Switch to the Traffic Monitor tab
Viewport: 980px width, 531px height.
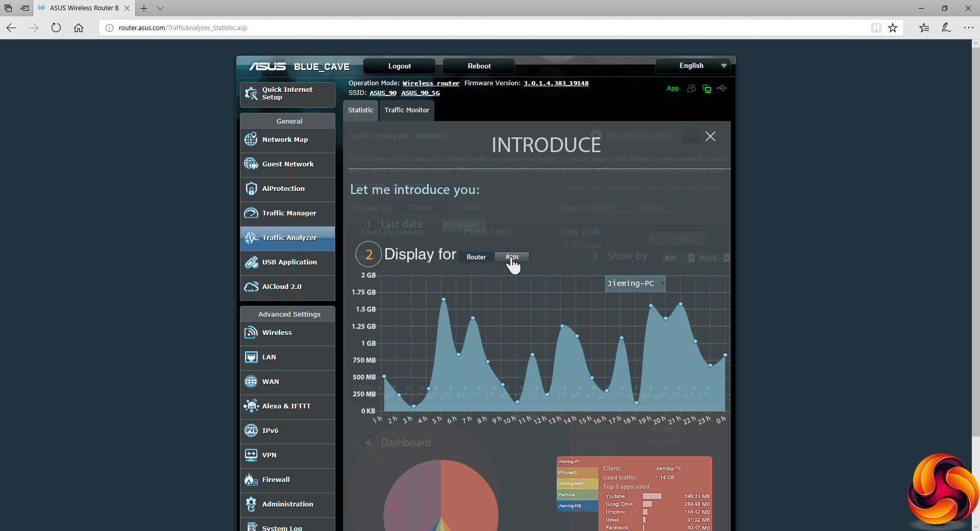coord(407,110)
